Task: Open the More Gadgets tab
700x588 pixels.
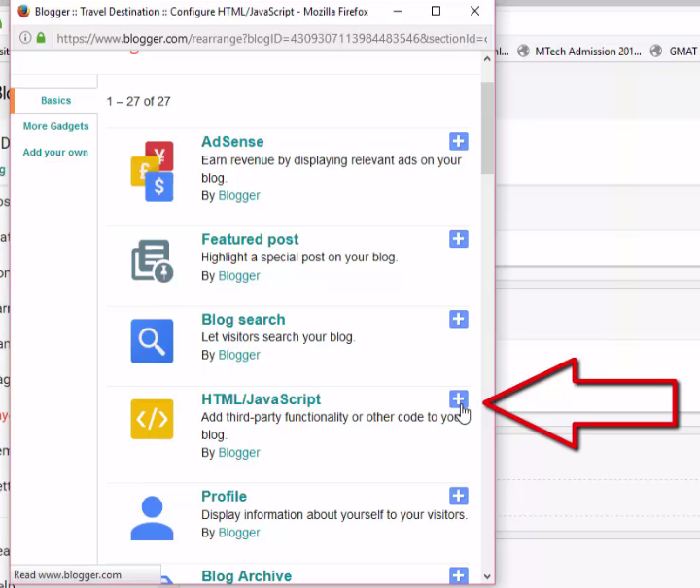Action: [x=55, y=126]
